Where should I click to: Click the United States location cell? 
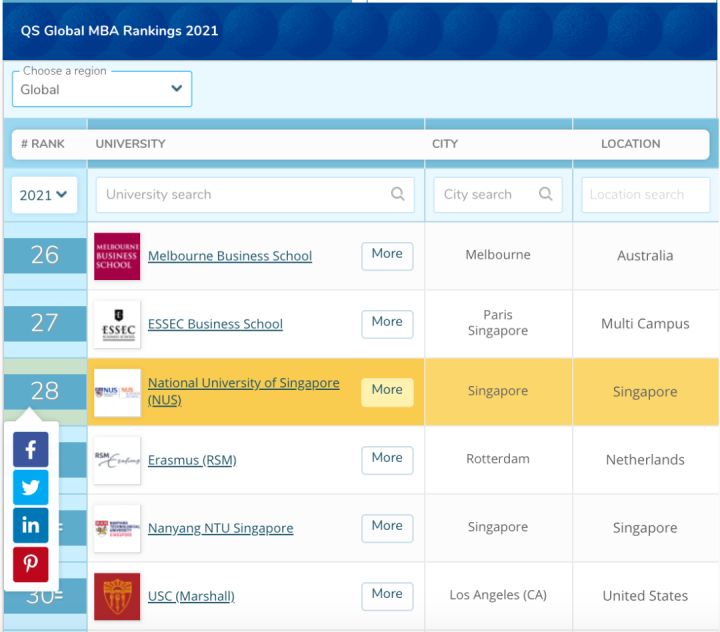[645, 596]
